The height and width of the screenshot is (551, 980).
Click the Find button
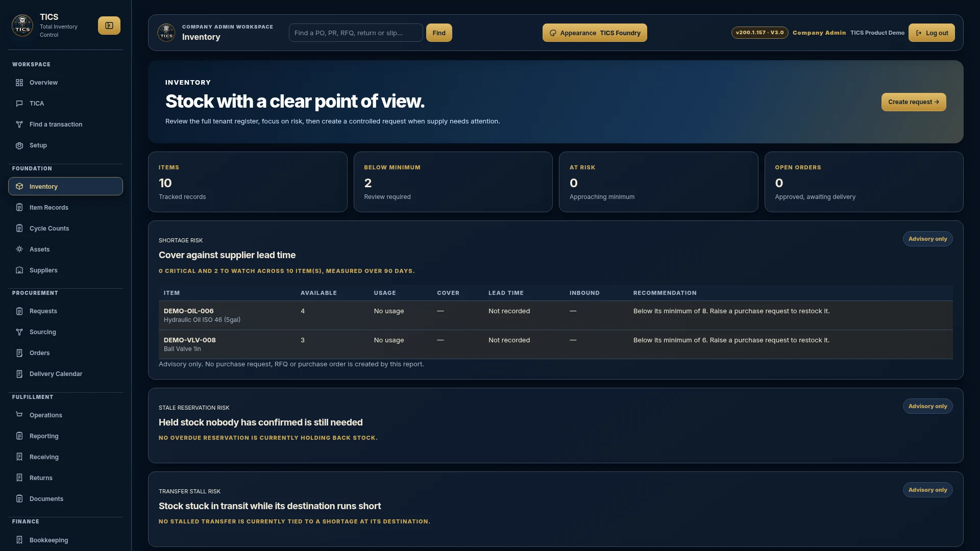[439, 33]
